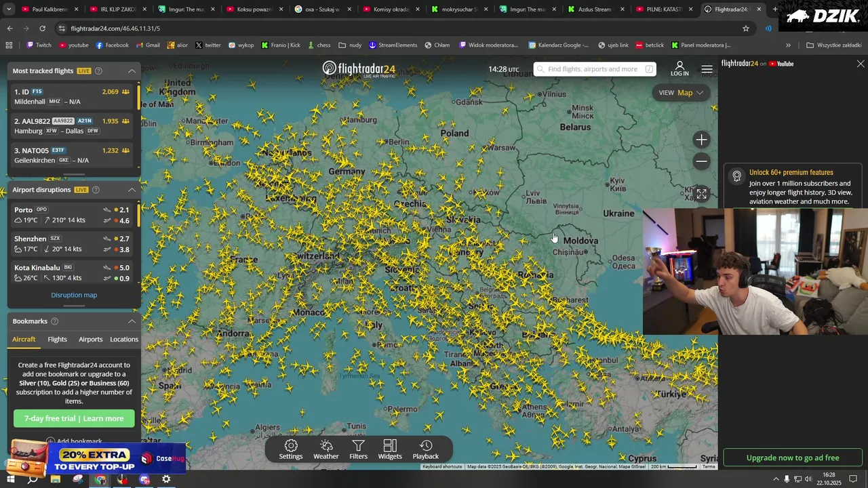Zoom out the map with minus button
This screenshot has height=488, width=868.
pyautogui.click(x=701, y=161)
